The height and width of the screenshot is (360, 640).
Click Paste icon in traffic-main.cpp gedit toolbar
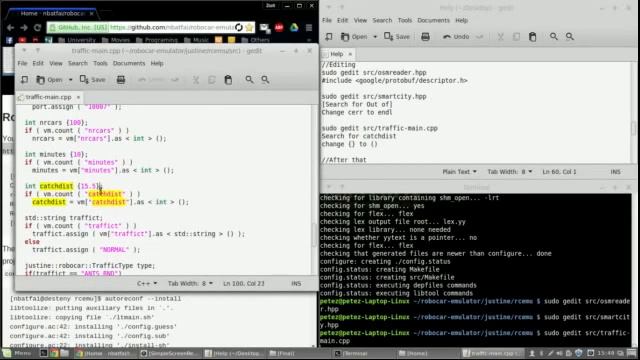pyautogui.click(x=228, y=80)
